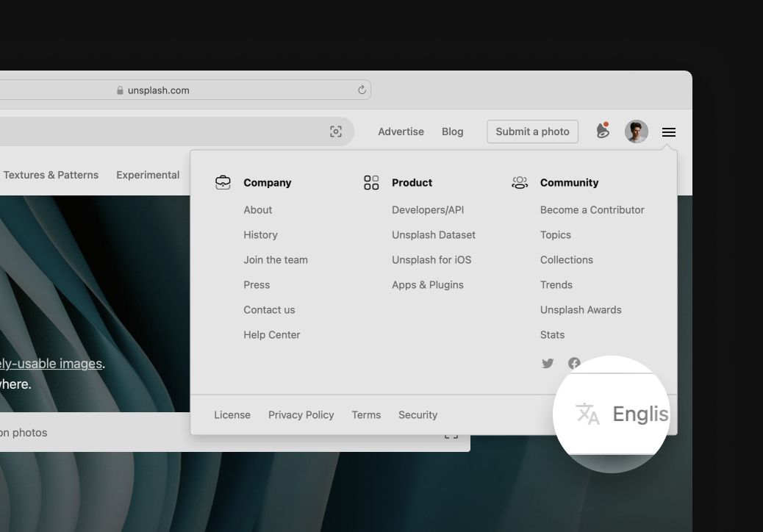Open the Press page
Screen dimensions: 763x532
click(257, 285)
